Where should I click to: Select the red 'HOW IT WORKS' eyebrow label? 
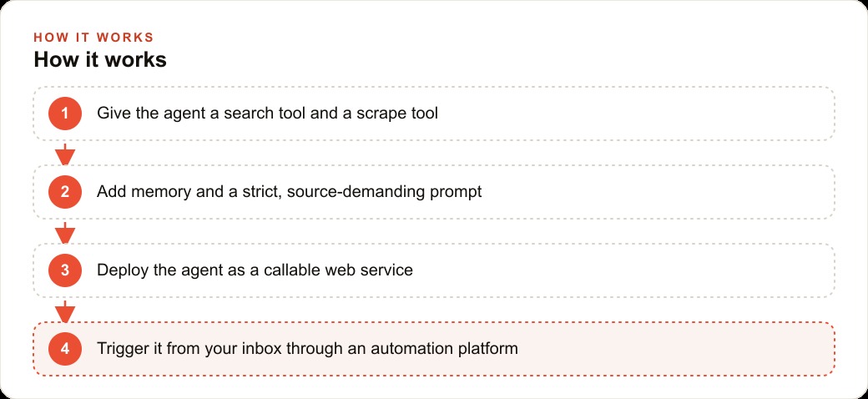(x=93, y=38)
